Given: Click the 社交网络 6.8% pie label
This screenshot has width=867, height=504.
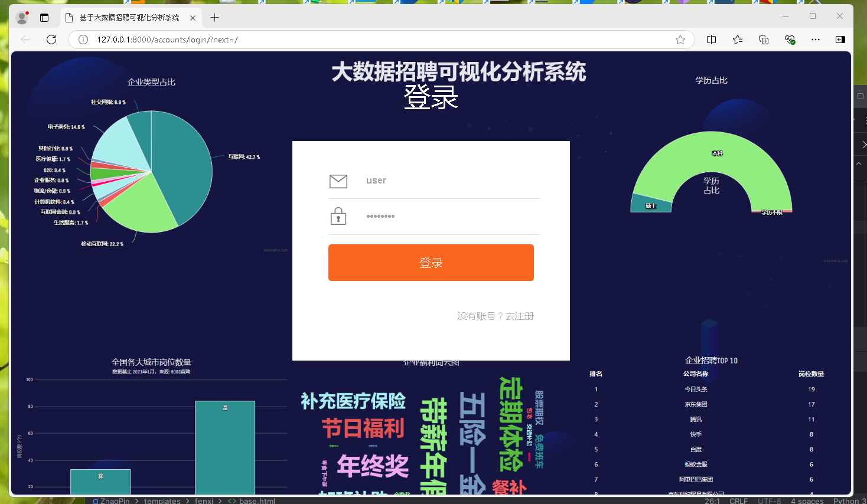Looking at the screenshot, I should click(108, 102).
